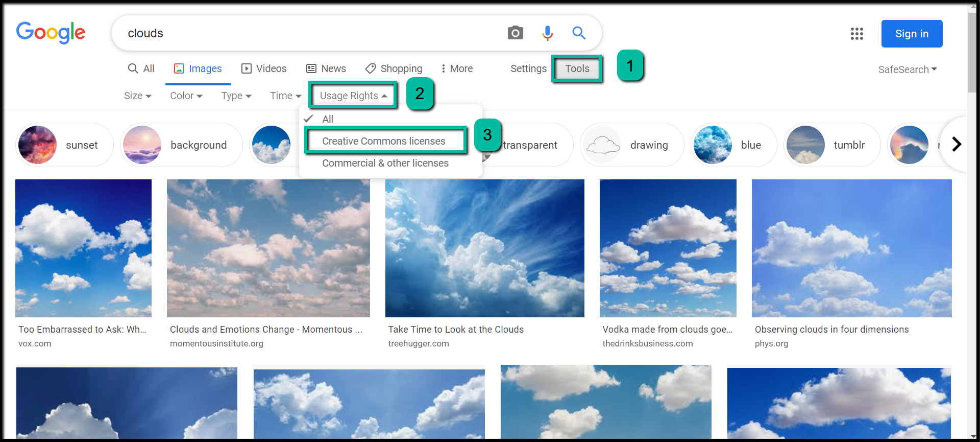Viewport: 980px width, 442px height.
Task: Click the camera search-by-image icon
Action: 515,33
